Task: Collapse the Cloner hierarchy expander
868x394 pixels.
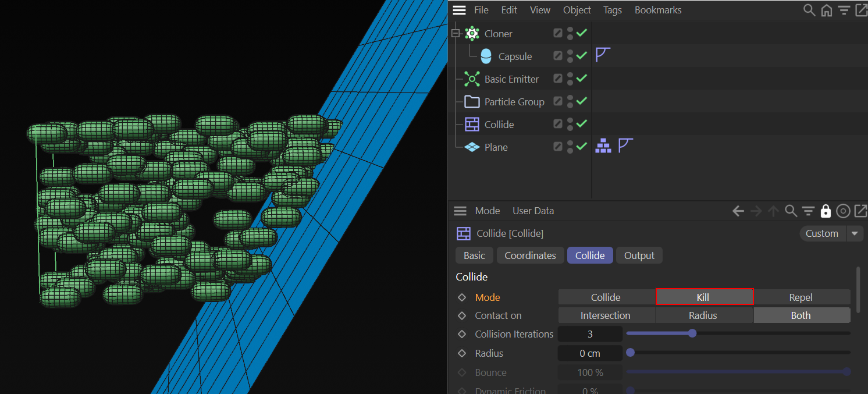Action: click(456, 34)
